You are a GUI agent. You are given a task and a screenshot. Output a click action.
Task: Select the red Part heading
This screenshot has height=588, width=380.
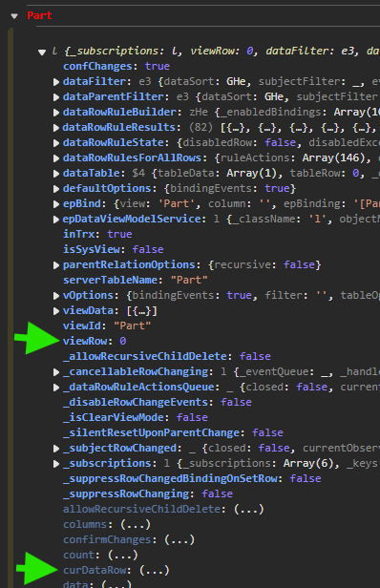pyautogui.click(x=39, y=15)
